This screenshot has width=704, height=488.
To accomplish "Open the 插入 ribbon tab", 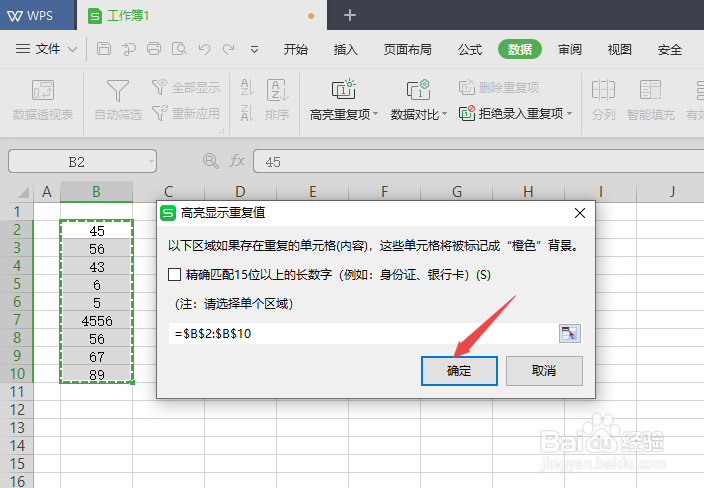I will point(345,49).
